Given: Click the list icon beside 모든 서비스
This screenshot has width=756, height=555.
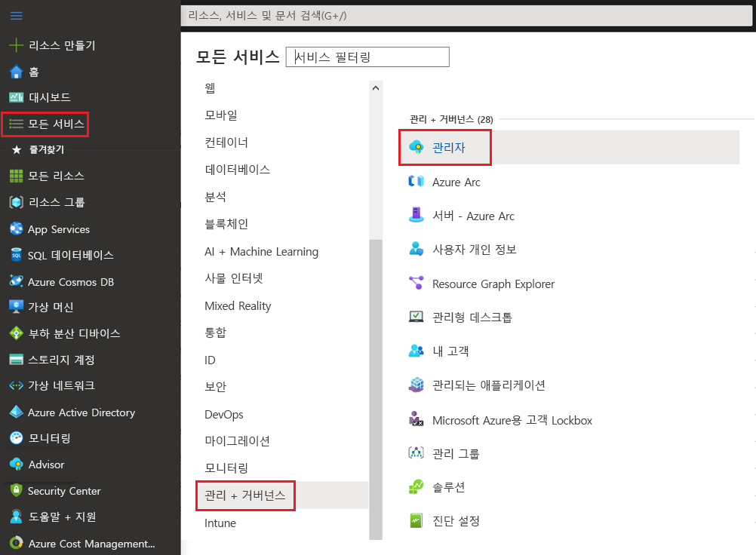Looking at the screenshot, I should 16,124.
